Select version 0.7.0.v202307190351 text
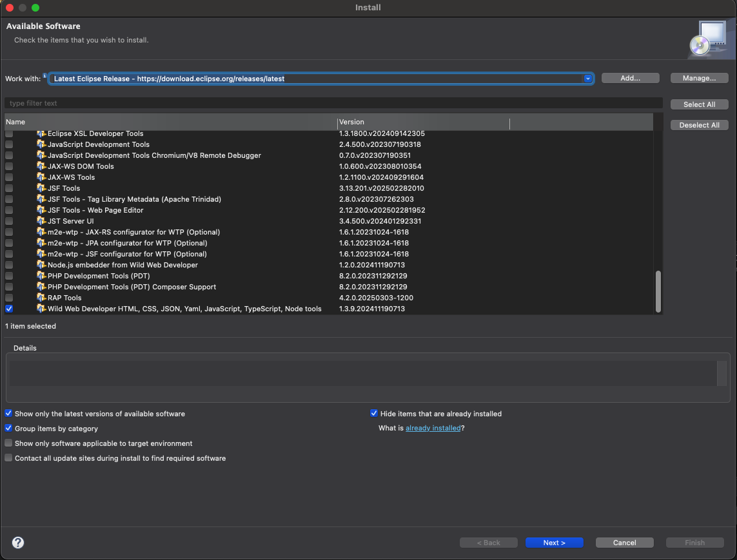 pyautogui.click(x=375, y=155)
